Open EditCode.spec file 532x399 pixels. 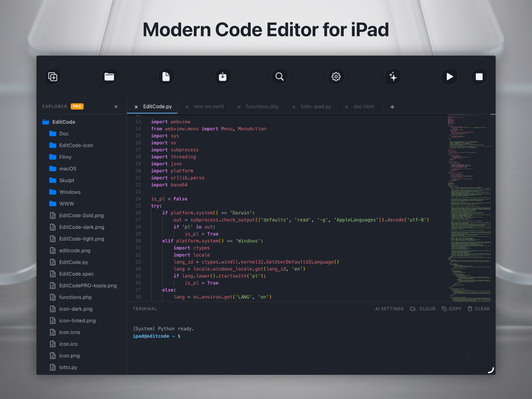[72, 274]
